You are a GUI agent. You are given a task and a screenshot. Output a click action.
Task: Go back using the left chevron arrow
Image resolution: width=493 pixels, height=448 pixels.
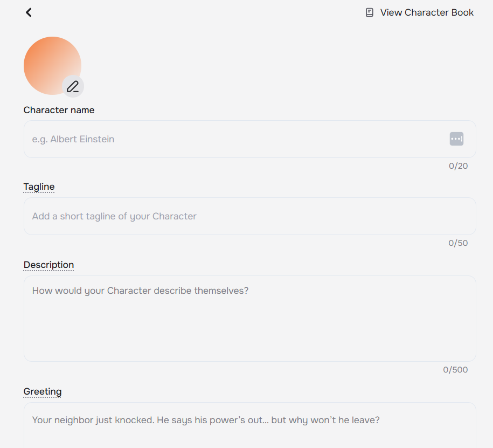click(29, 12)
